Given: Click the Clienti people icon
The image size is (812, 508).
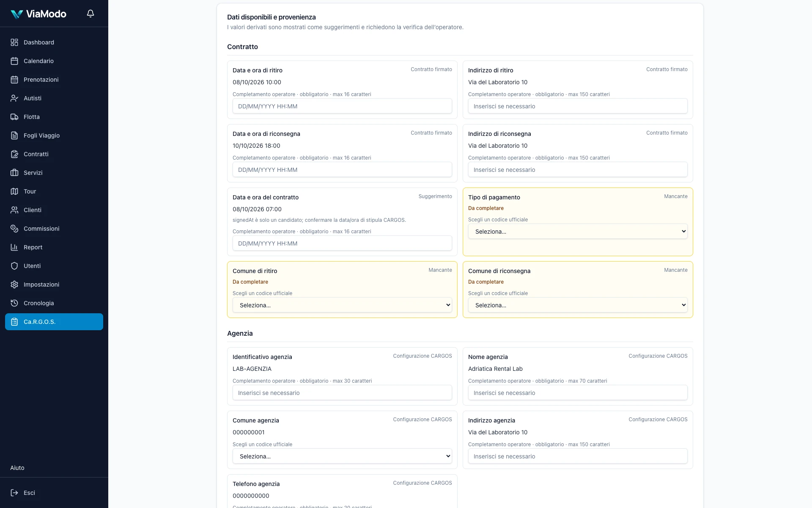Looking at the screenshot, I should point(14,210).
